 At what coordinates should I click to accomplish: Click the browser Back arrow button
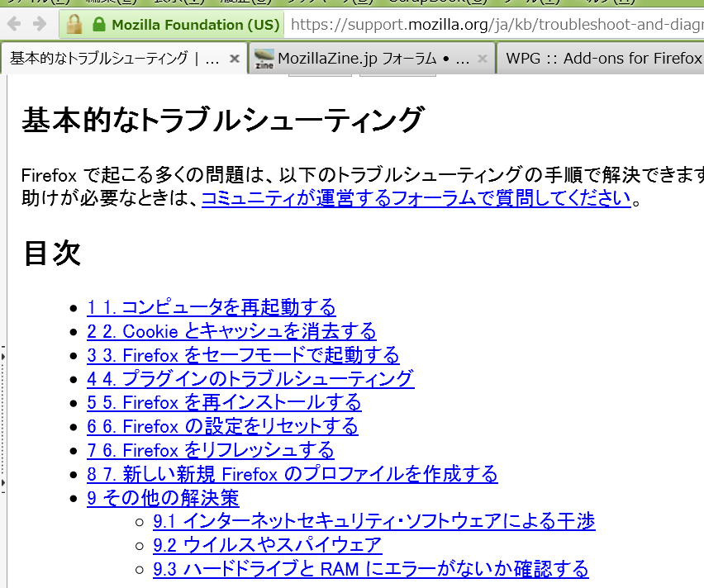pyautogui.click(x=15, y=24)
